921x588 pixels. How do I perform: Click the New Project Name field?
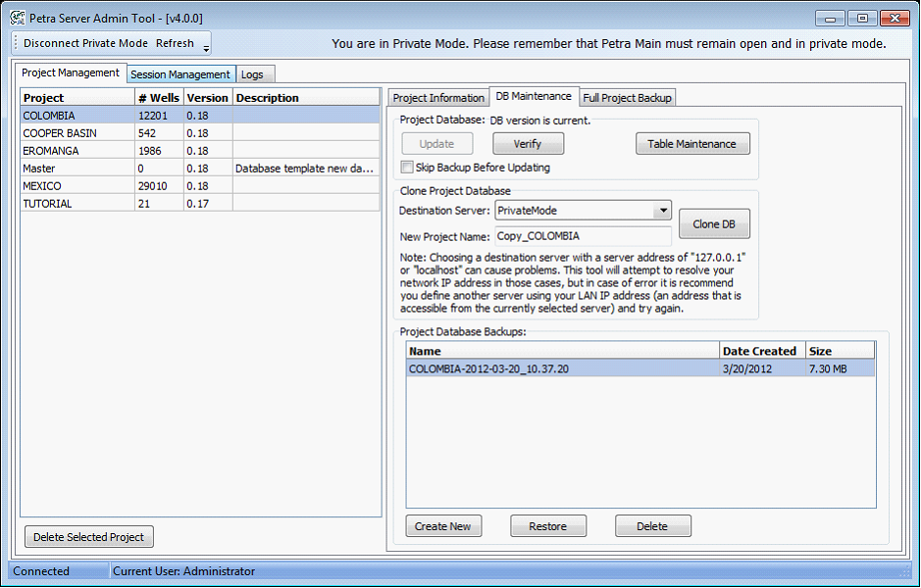pos(583,236)
